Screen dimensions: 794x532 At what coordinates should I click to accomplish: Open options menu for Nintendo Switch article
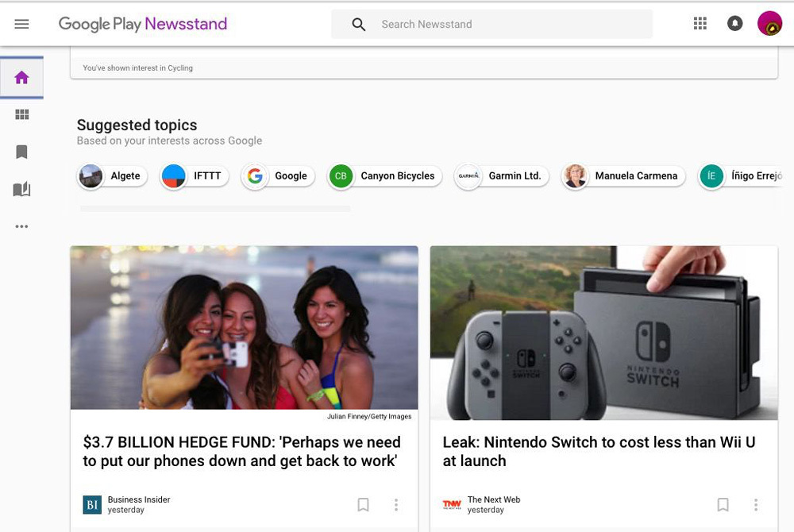coord(756,505)
